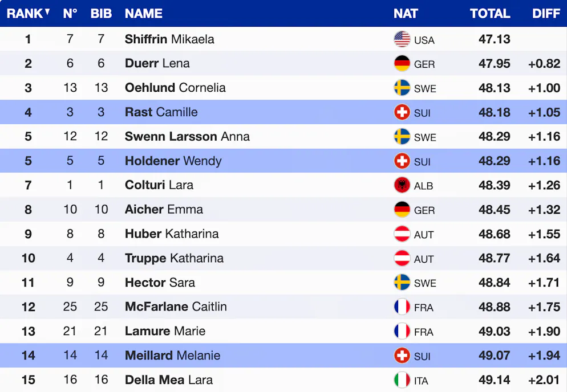The height and width of the screenshot is (392, 567).
Task: Click the 48.45 total time for Aicher Emma
Action: point(494,210)
